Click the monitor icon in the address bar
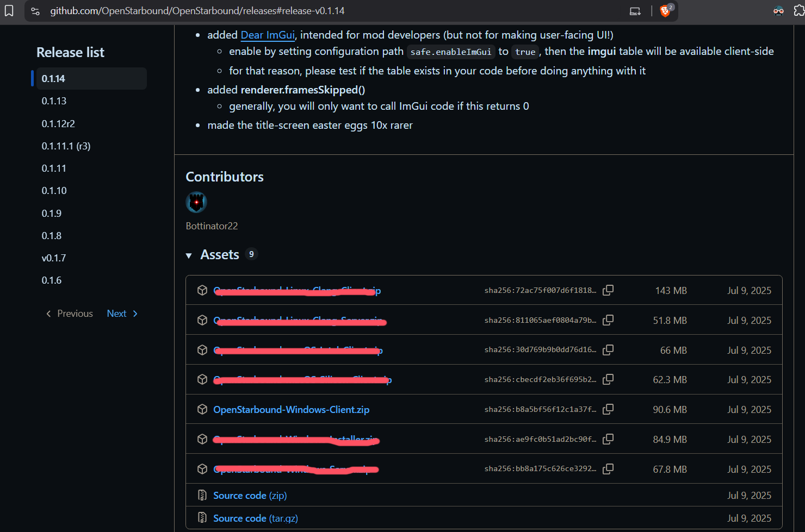The image size is (805, 532). click(635, 11)
